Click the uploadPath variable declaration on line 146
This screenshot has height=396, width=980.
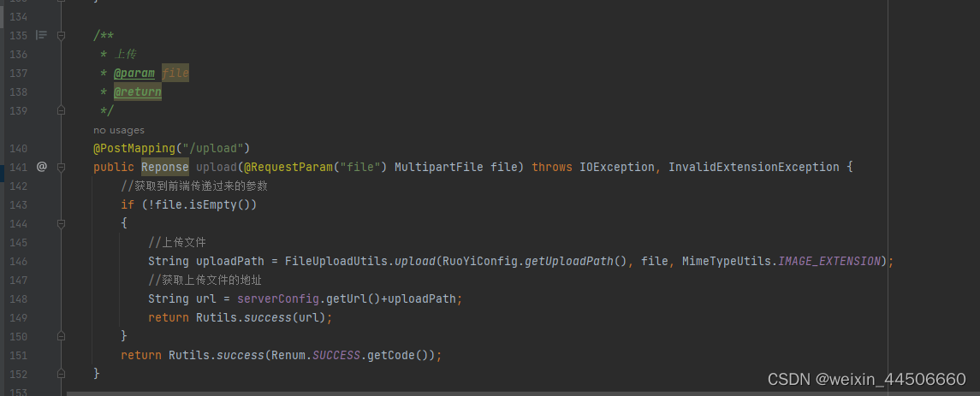coord(230,261)
